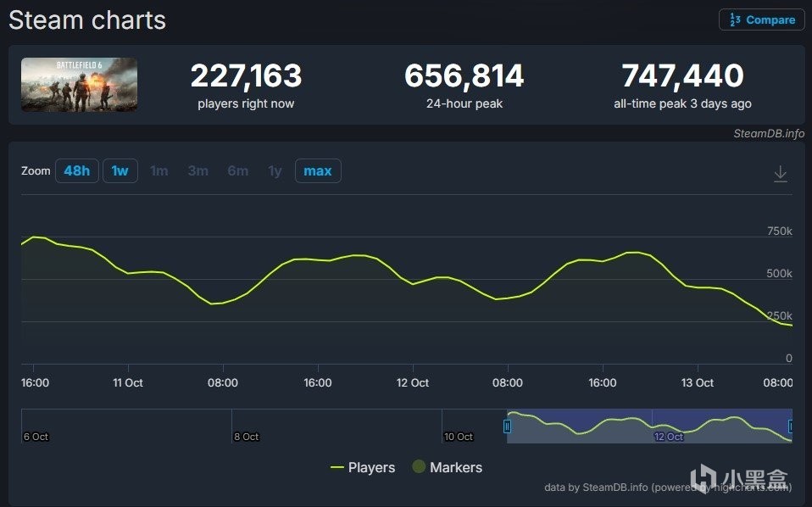The image size is (812, 507).
Task: Open the Battlefield 6 game thumbnail
Action: coord(79,85)
